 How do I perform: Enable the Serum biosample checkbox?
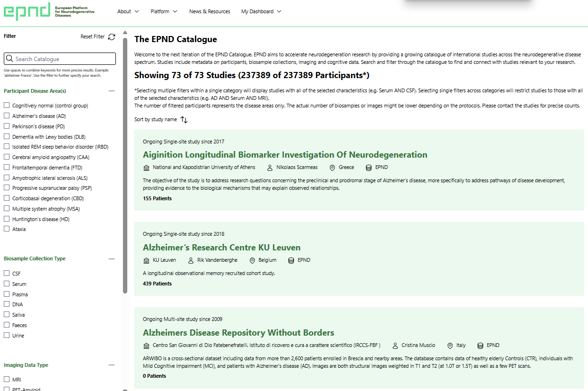7,284
